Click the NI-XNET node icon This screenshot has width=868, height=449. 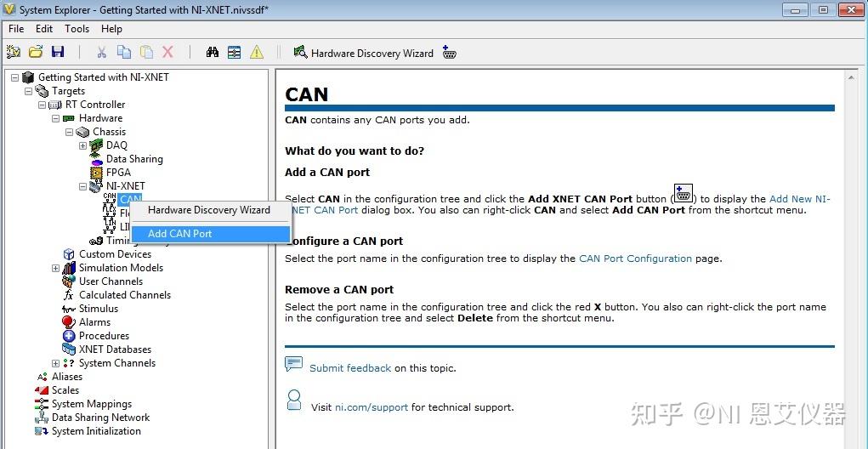[96, 186]
